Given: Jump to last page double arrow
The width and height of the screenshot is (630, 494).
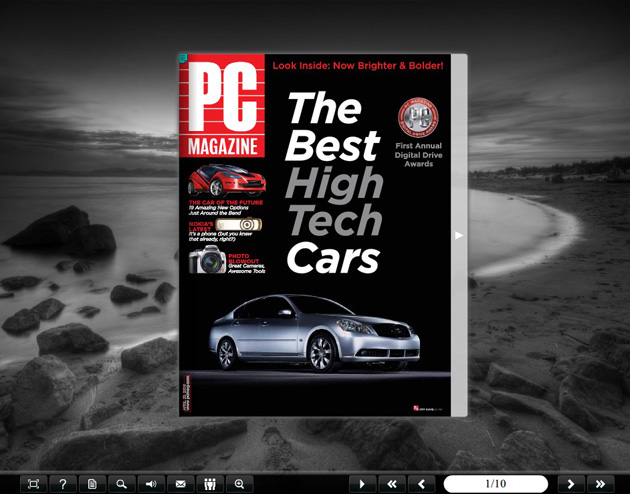Looking at the screenshot, I should 601,484.
